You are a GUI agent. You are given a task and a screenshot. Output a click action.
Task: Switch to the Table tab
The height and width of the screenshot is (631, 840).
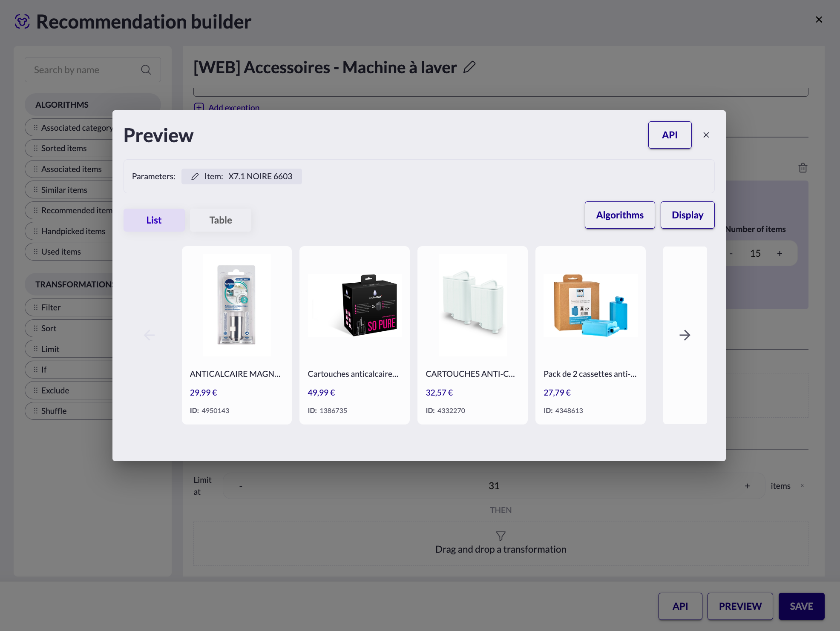click(x=221, y=220)
